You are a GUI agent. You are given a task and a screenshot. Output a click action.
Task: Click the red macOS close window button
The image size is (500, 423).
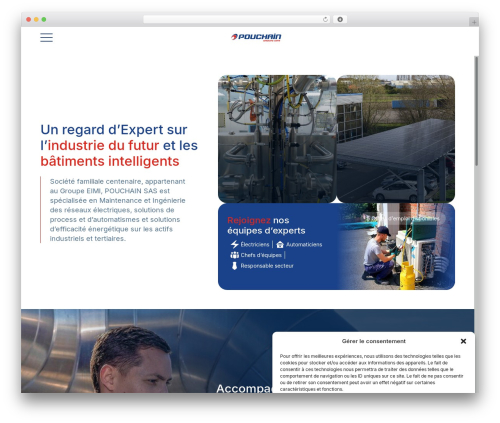pos(29,19)
